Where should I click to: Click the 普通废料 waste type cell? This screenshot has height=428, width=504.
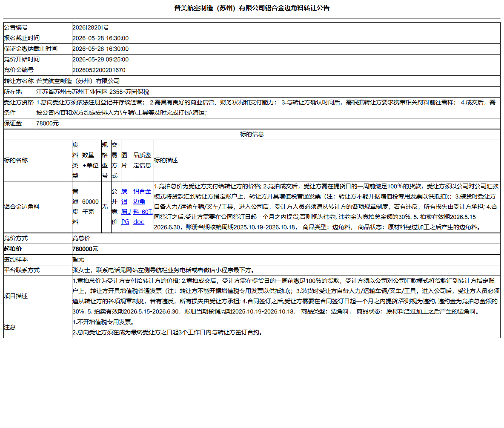tap(77, 207)
